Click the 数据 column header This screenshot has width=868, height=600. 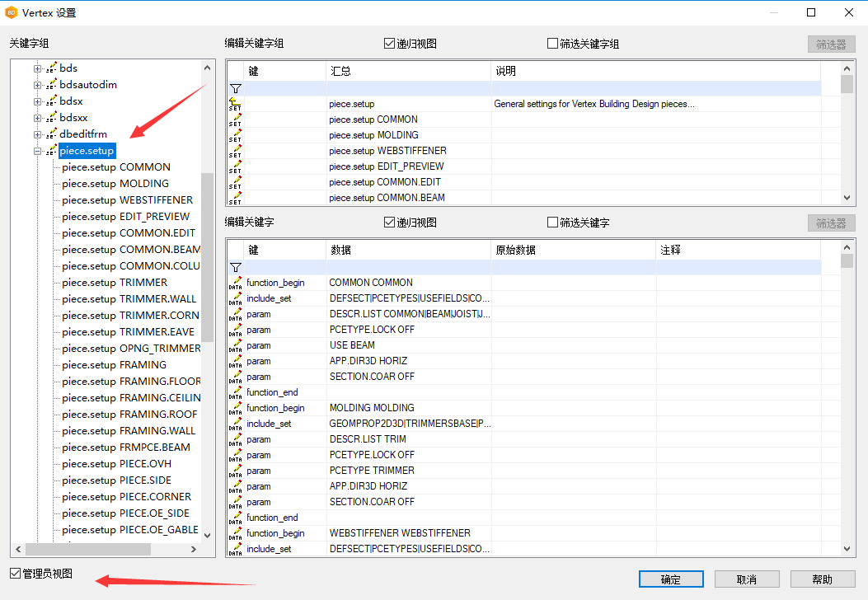click(x=408, y=250)
